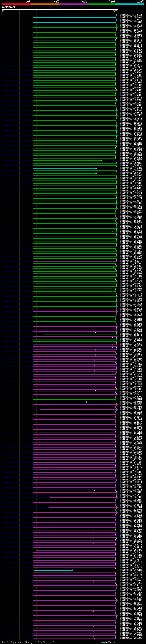This screenshot has width=146, height=644.
Task: Select the UniRef100_Q06327 label
Action: point(131,256)
